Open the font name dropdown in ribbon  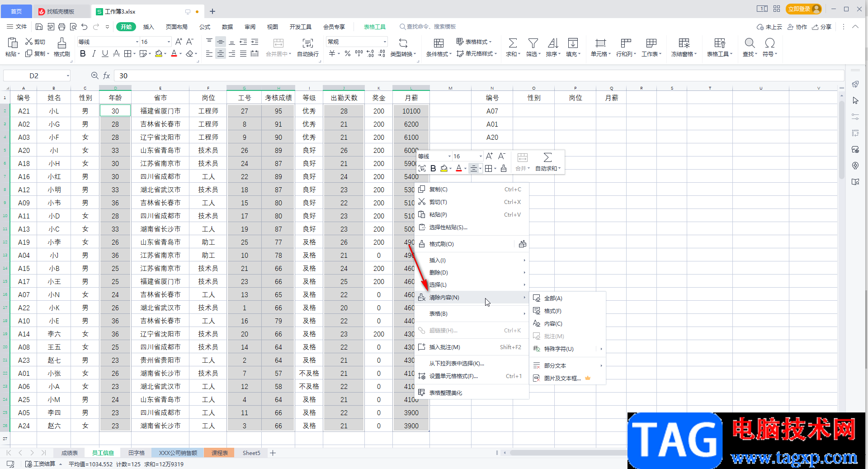pos(137,42)
